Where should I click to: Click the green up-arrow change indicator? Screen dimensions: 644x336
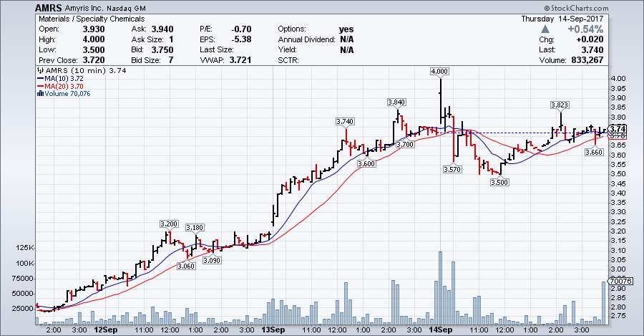pyautogui.click(x=546, y=29)
